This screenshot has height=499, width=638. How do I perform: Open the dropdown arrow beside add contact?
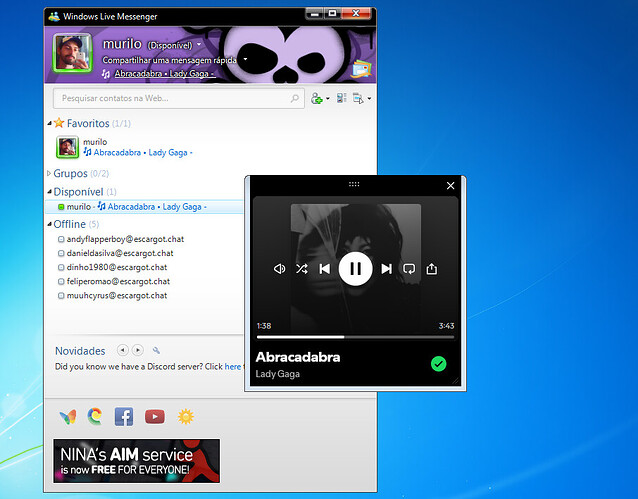pyautogui.click(x=328, y=98)
